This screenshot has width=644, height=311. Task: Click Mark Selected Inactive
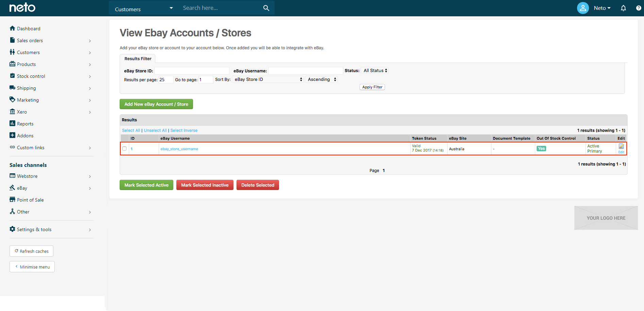tap(205, 185)
